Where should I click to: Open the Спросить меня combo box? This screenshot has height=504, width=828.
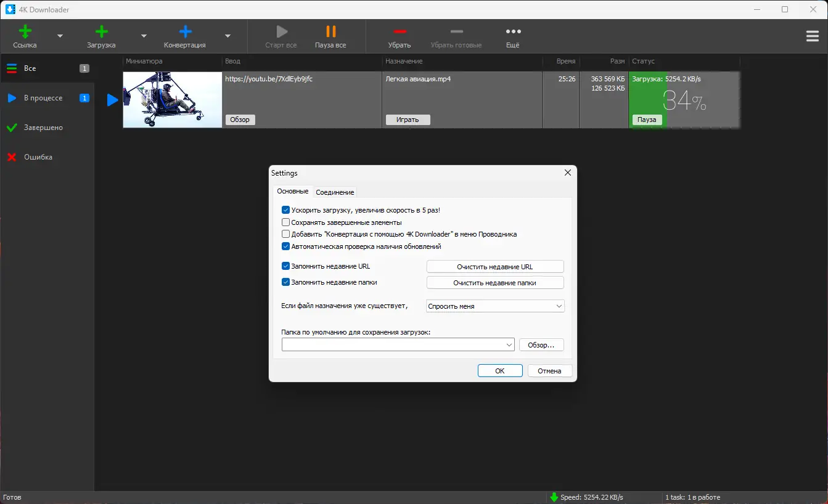(495, 306)
